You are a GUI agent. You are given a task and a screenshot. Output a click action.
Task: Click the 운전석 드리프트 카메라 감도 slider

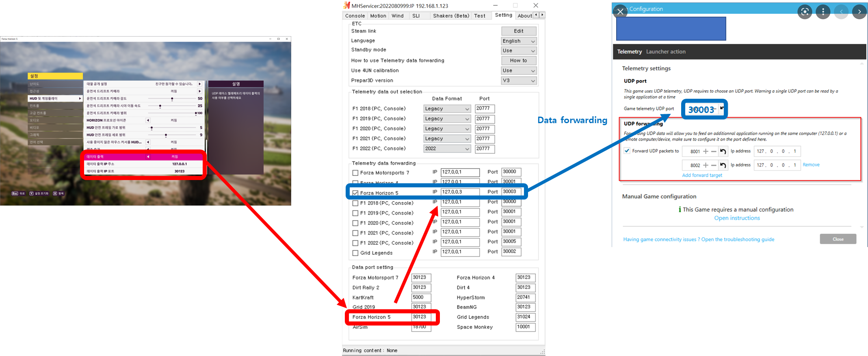172,99
